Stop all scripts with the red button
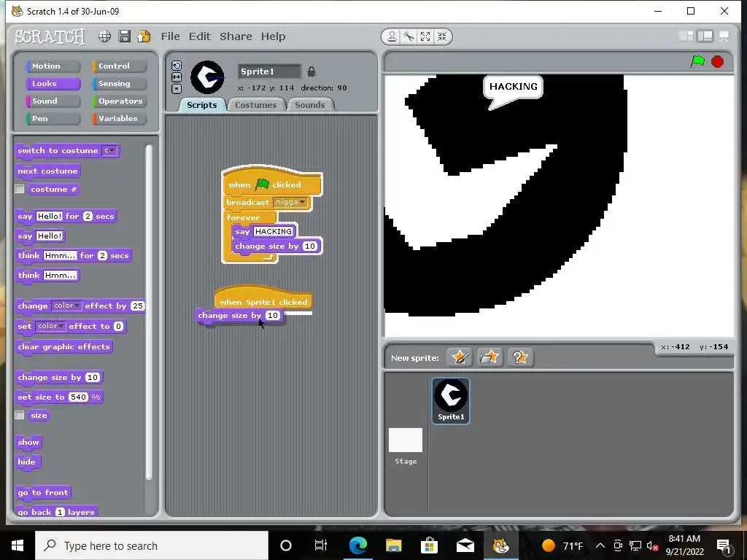 pos(718,61)
